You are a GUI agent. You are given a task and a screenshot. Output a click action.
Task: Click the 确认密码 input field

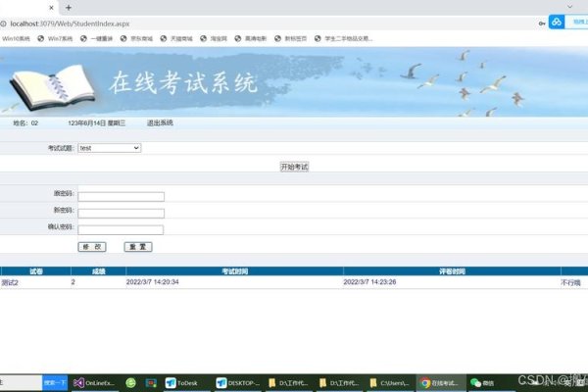121,230
